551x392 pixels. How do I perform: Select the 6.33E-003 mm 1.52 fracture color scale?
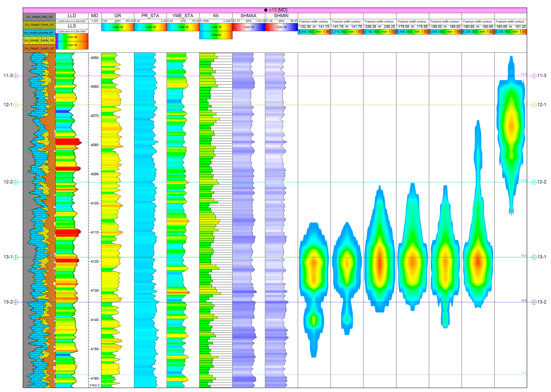478,32
